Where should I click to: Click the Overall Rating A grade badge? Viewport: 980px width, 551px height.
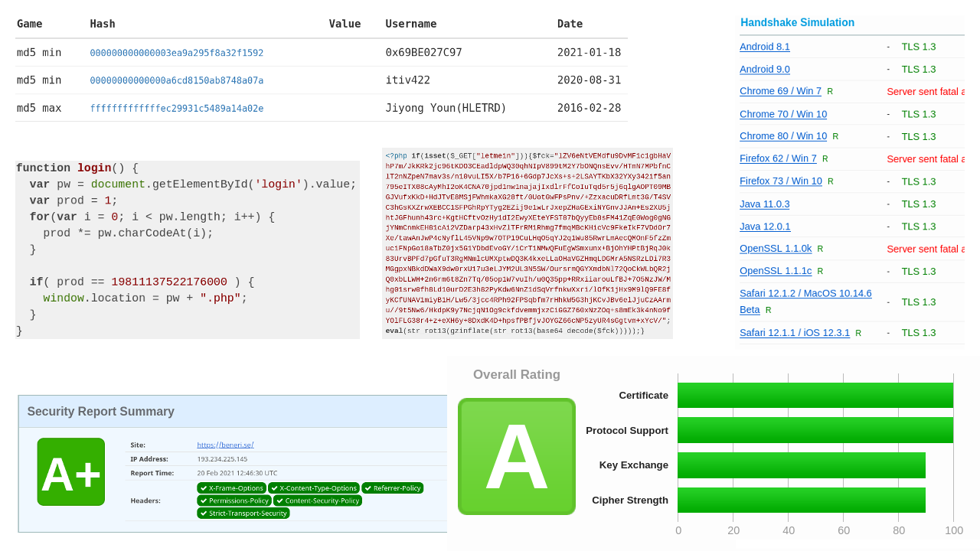point(517,456)
